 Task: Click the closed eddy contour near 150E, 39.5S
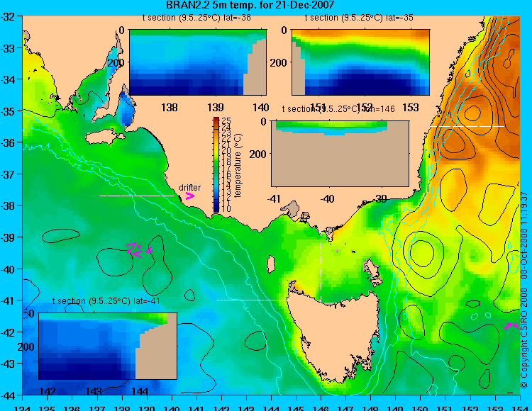point(422,252)
